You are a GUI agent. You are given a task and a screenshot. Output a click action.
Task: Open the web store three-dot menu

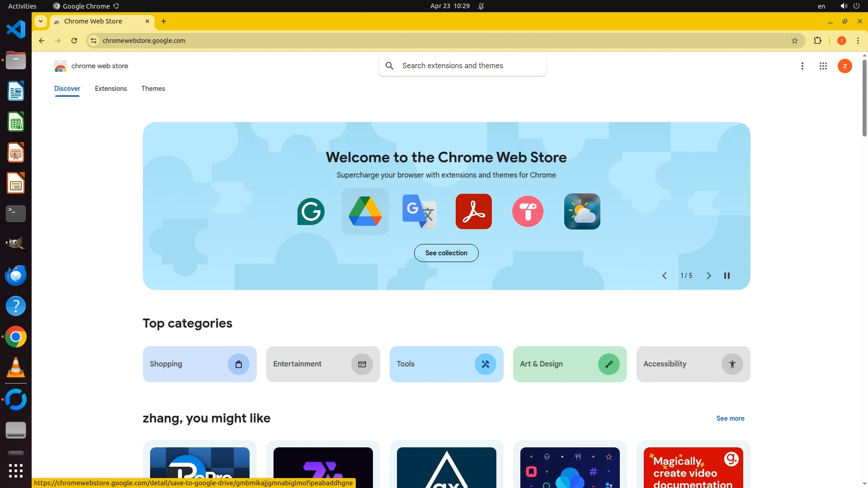coord(802,66)
